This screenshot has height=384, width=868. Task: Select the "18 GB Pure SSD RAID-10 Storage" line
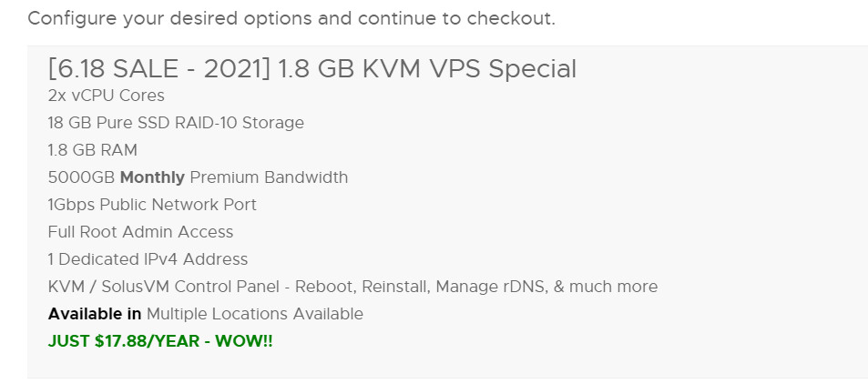(x=176, y=123)
